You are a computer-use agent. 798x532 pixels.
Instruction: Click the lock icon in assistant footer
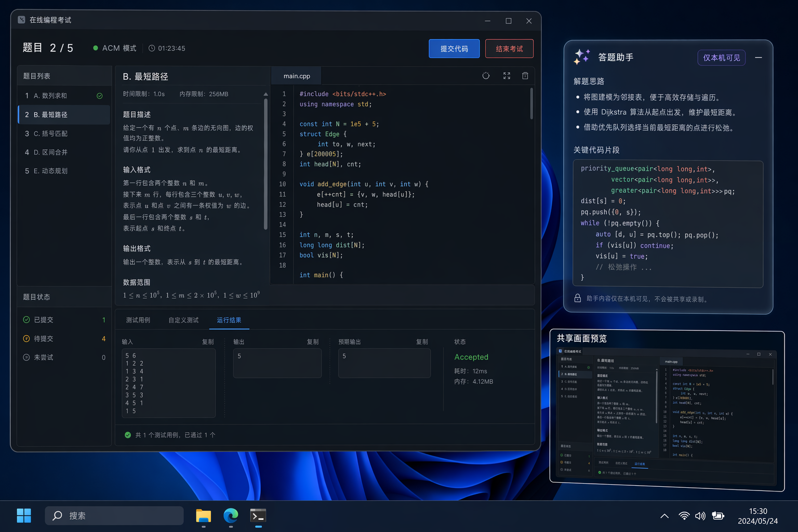(x=578, y=298)
